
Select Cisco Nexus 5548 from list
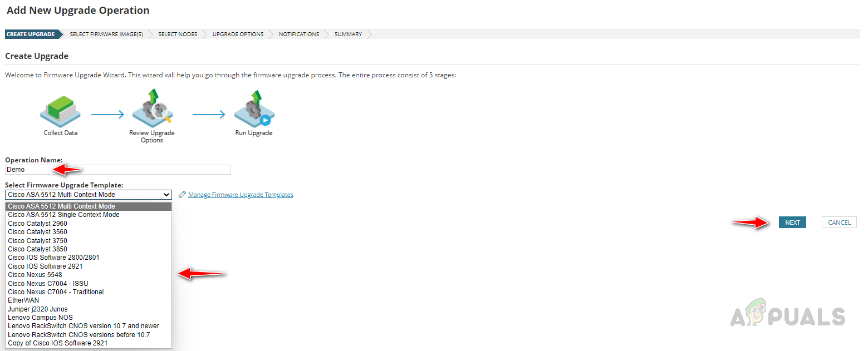coord(89,275)
